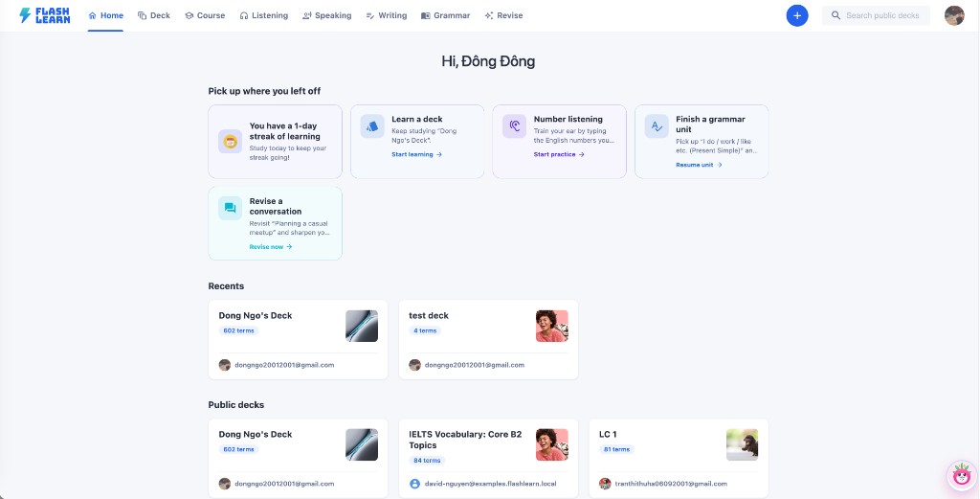This screenshot has width=980, height=499.
Task: Click the Start practice link
Action: point(559,154)
